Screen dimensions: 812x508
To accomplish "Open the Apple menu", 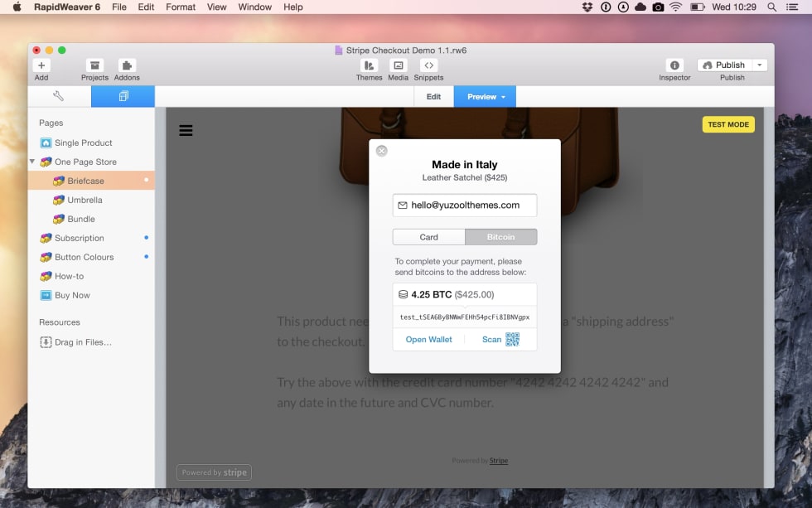I will coord(17,7).
